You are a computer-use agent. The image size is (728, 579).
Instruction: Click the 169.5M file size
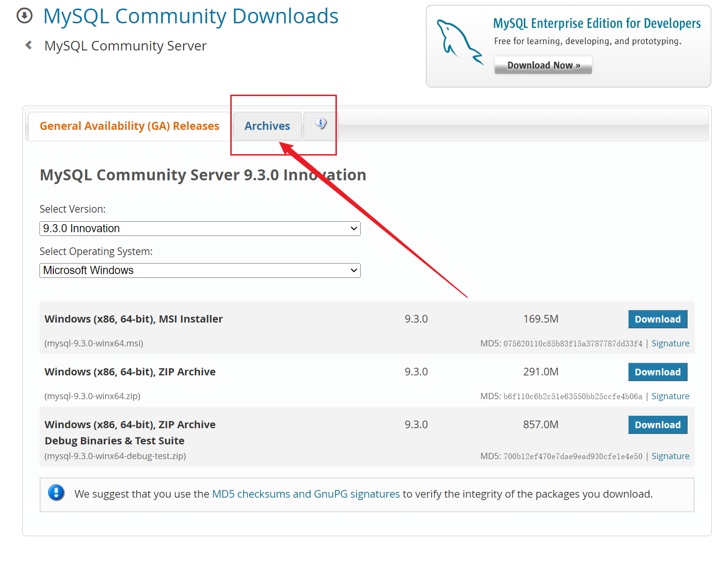click(541, 319)
